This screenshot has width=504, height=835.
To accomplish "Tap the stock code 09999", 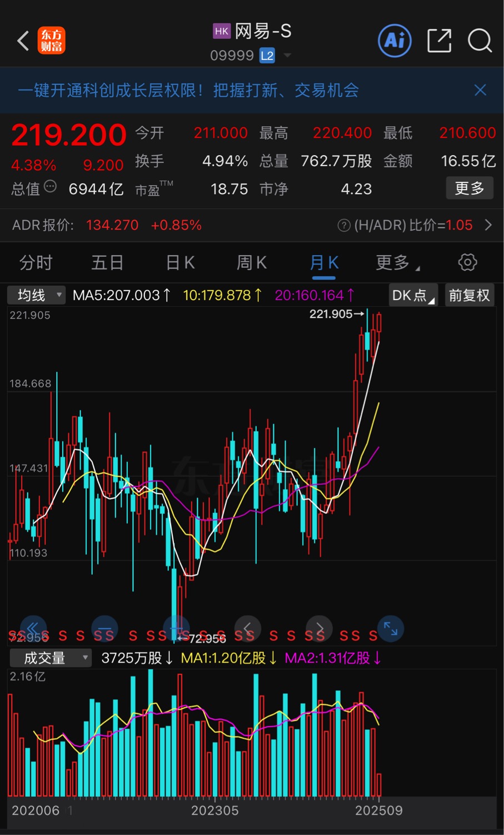I will pyautogui.click(x=232, y=56).
